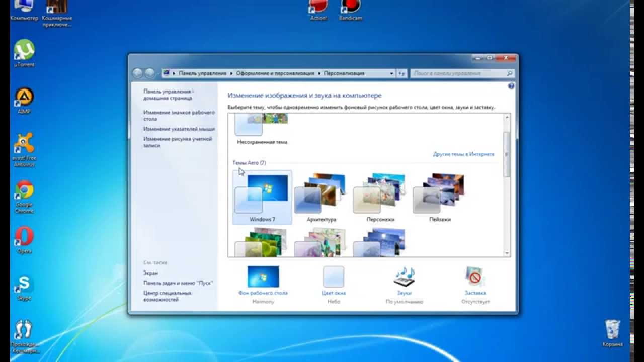Click the Персонализация breadcrumb

click(344, 73)
